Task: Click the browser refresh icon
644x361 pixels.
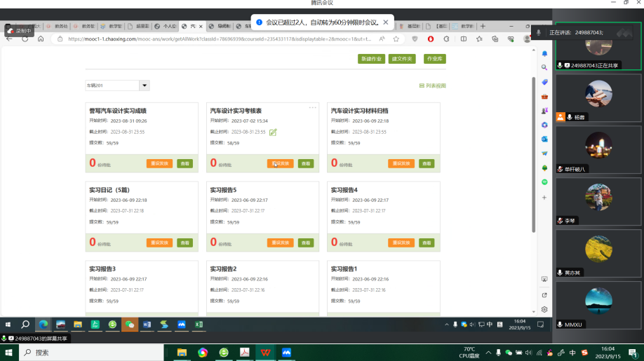Action: pos(25,39)
